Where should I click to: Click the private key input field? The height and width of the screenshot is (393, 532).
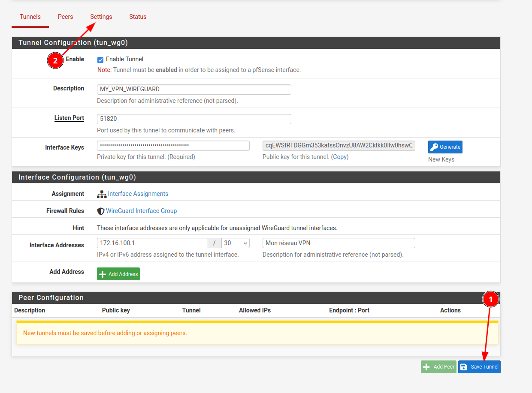(x=173, y=146)
